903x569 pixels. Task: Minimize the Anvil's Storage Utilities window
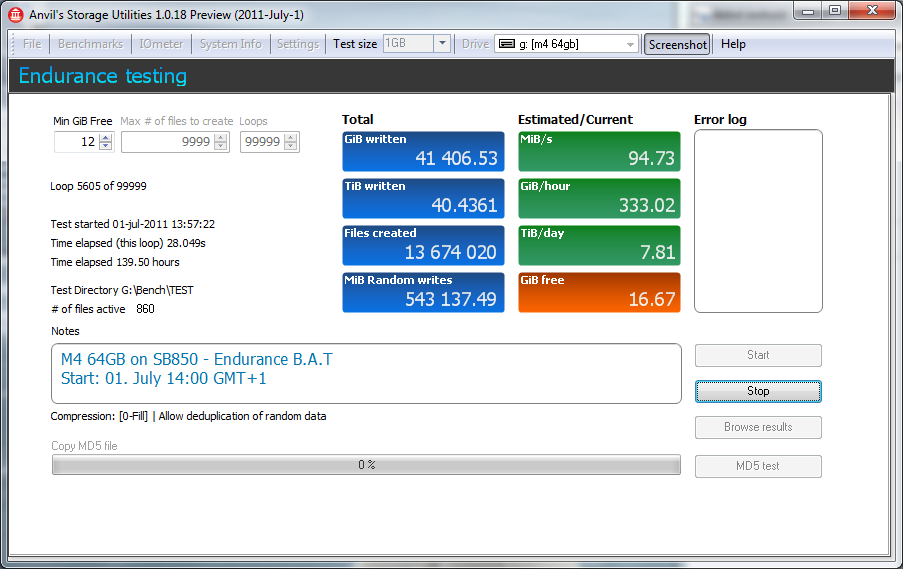(x=808, y=11)
